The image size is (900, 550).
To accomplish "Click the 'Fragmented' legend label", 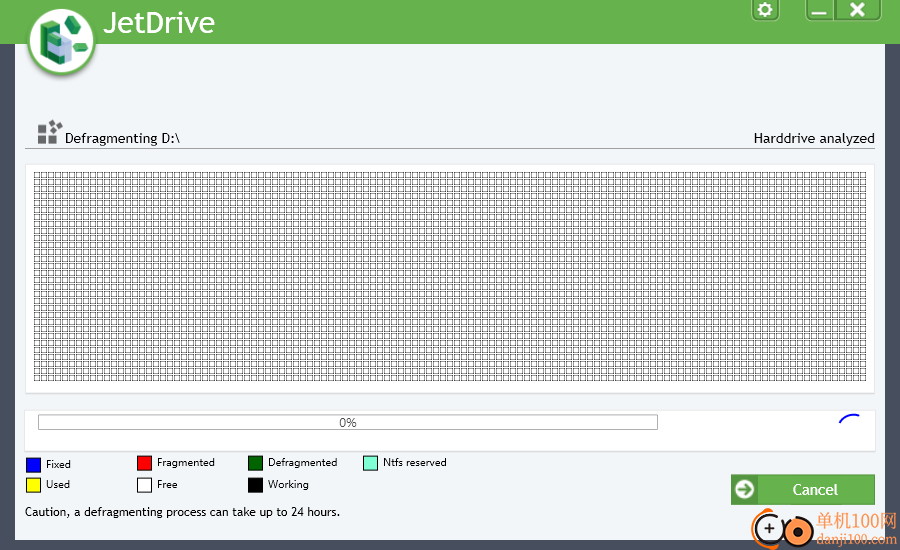I will coord(185,462).
